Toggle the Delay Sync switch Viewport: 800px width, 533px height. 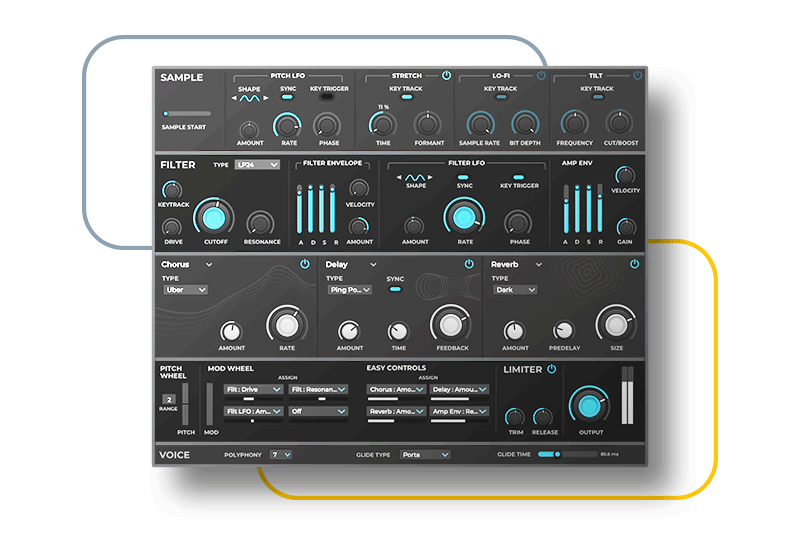[395, 289]
